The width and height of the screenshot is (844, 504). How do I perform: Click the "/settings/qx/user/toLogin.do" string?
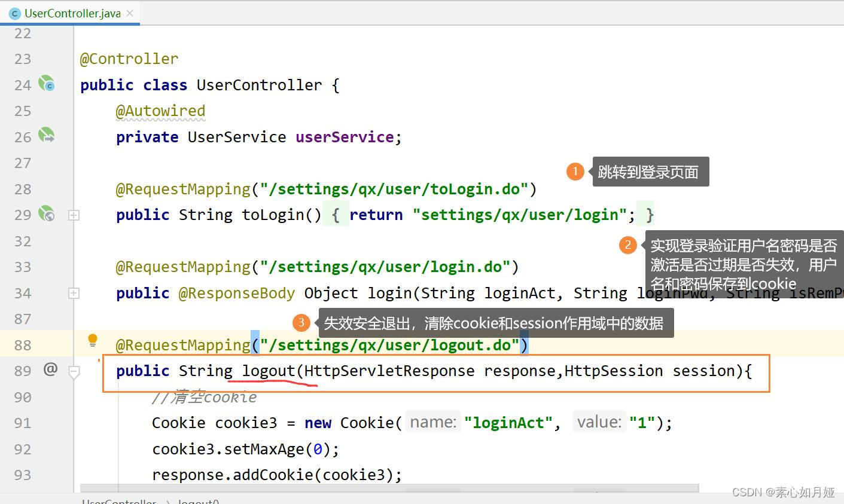394,189
